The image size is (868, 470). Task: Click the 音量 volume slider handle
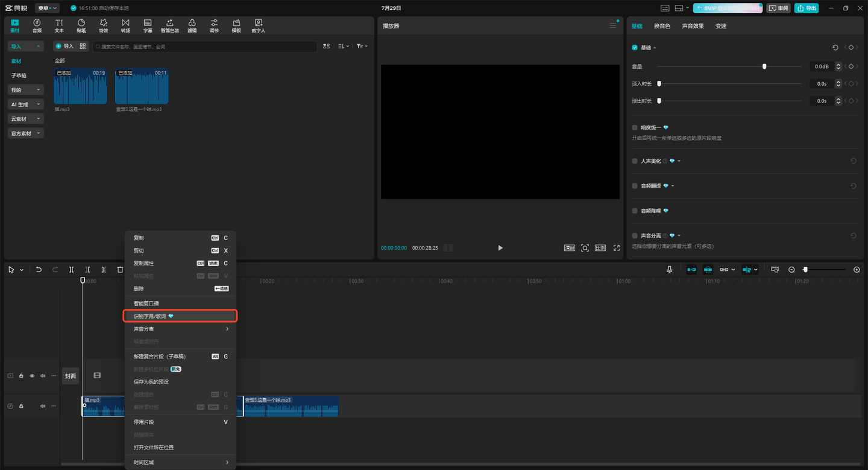click(764, 66)
